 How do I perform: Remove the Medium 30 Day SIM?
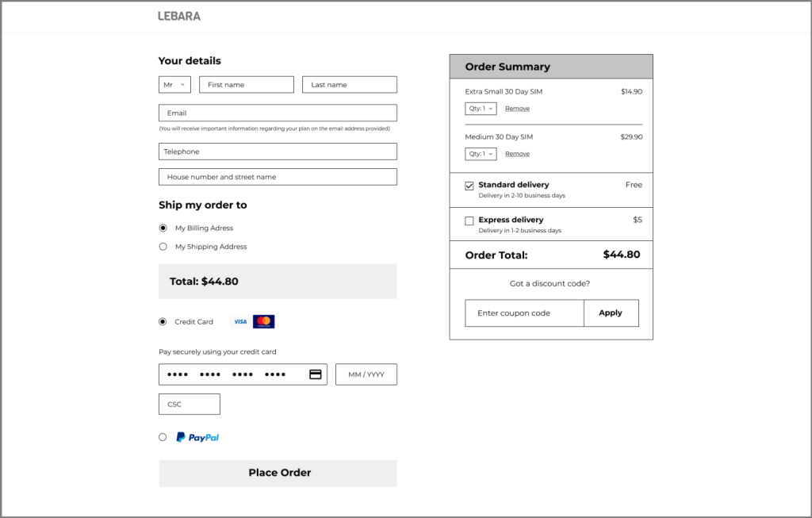517,154
